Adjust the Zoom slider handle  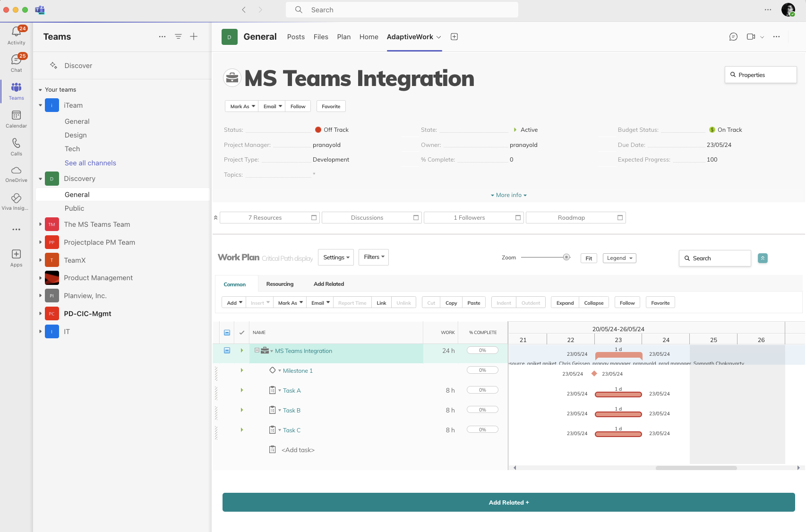coord(566,257)
